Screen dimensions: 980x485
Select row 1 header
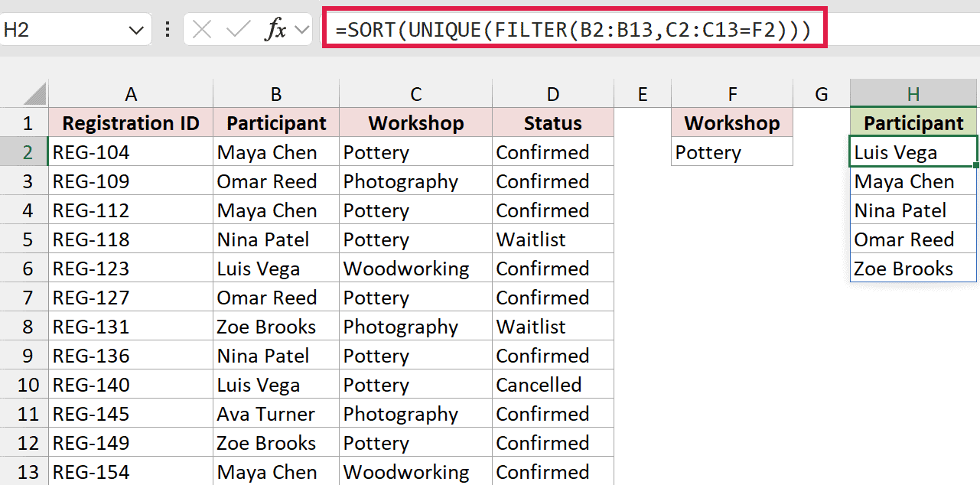24,123
